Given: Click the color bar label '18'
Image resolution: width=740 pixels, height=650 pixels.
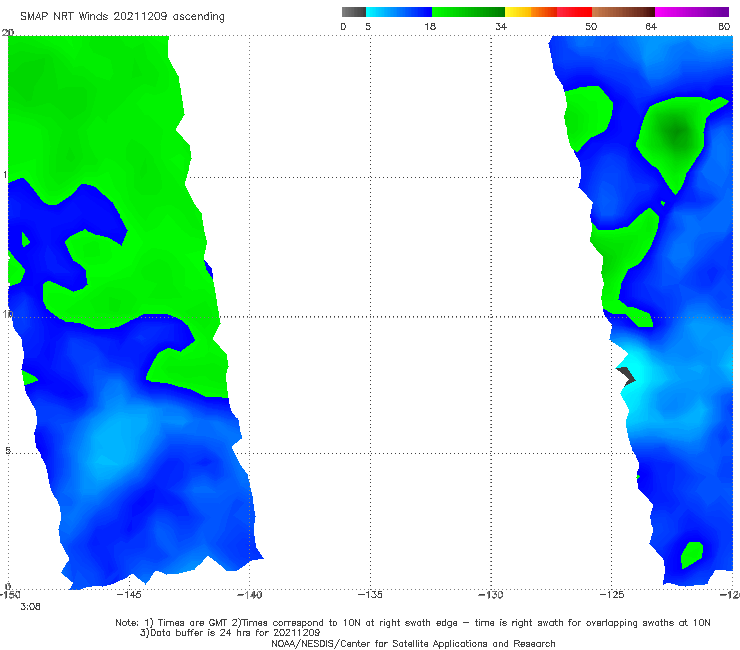Looking at the screenshot, I should (x=430, y=26).
